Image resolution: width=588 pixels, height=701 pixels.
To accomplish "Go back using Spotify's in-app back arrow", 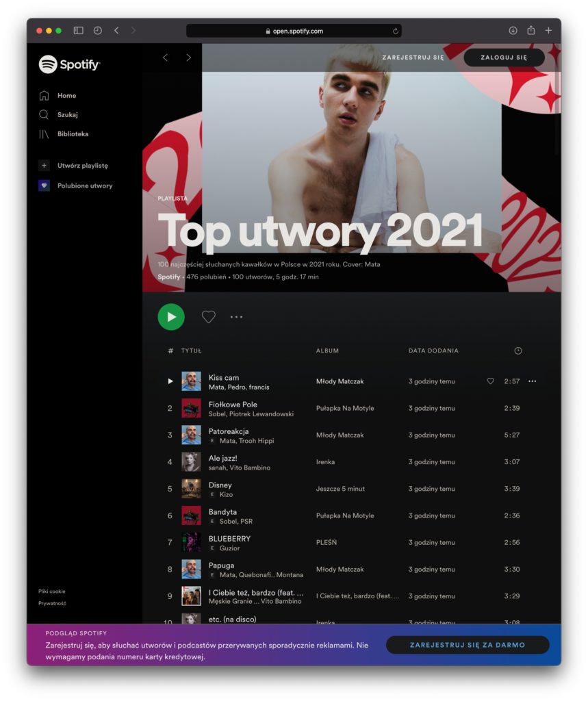I will tap(166, 58).
